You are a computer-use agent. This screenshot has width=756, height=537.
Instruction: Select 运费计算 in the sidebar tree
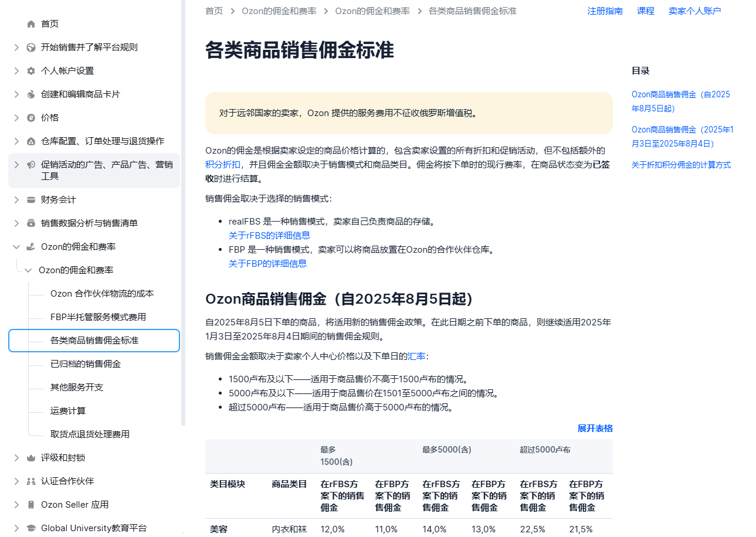(x=68, y=411)
